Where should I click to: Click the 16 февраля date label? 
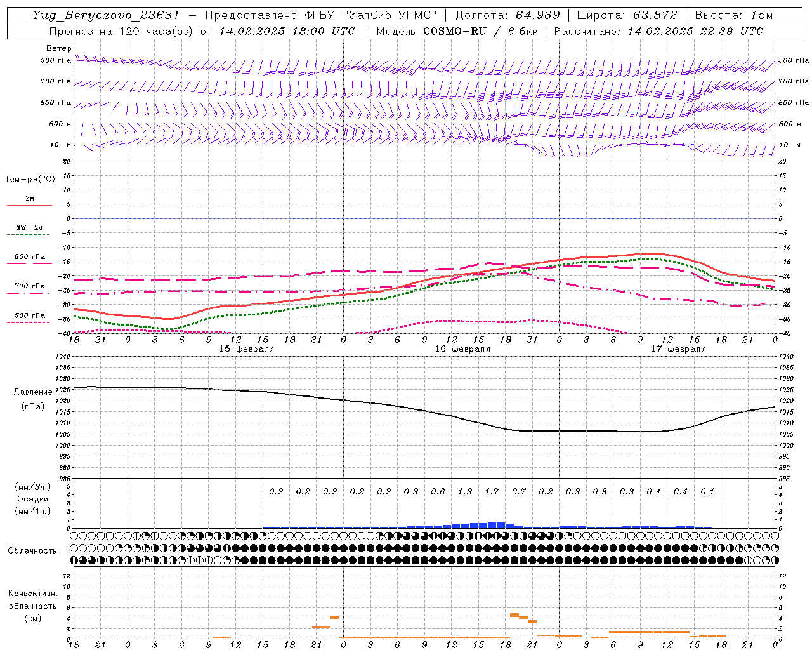pos(462,349)
